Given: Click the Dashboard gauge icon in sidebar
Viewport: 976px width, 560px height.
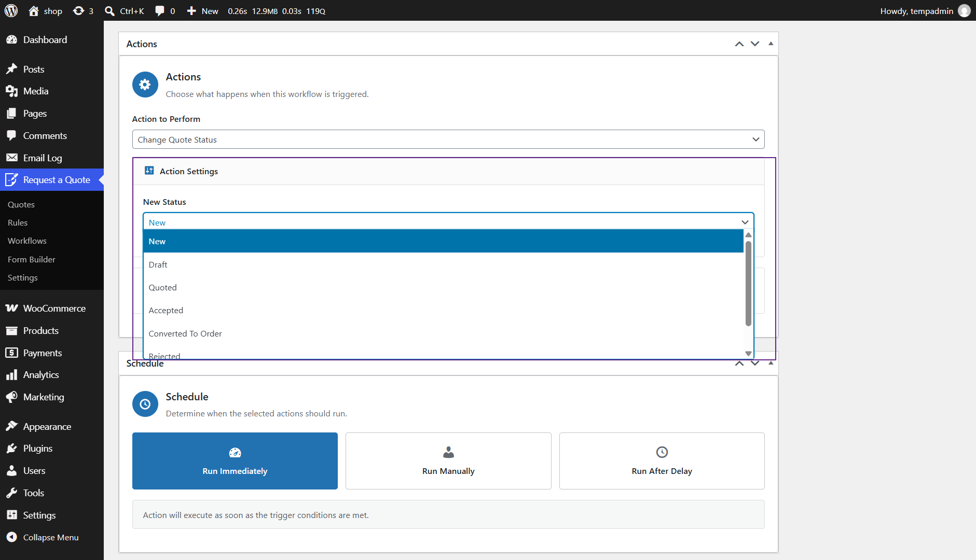Looking at the screenshot, I should tap(11, 40).
